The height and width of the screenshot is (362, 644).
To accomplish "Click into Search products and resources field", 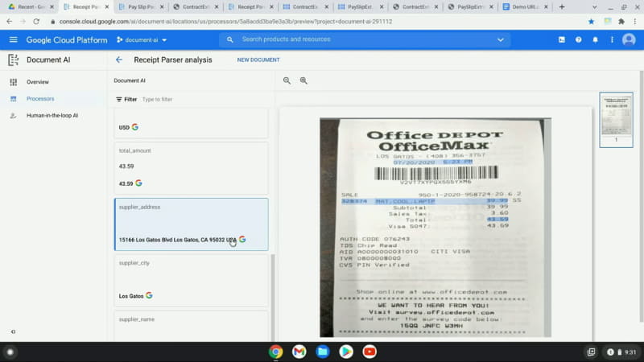I will pos(365,39).
